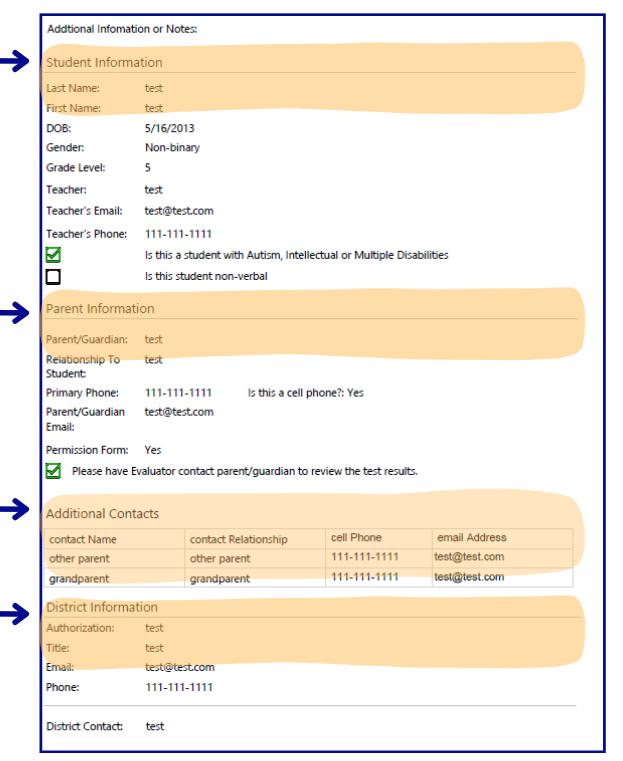Viewport: 623px width, 761px height.
Task: Select the Relationship To Student value 'test'
Action: point(153,360)
